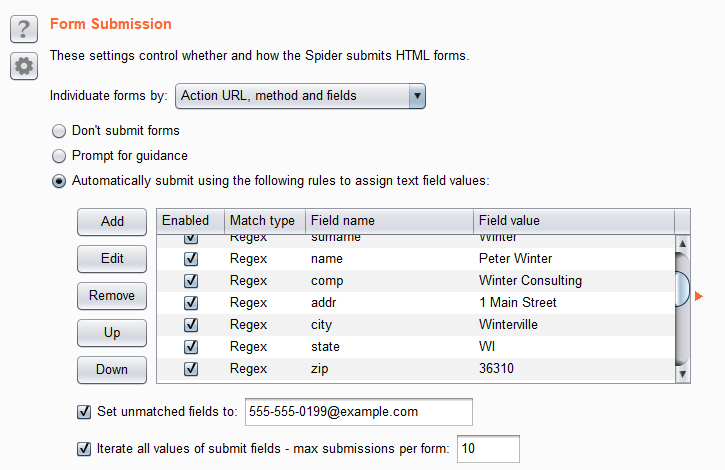Move the rule Up
This screenshot has height=470, width=725.
(112, 333)
